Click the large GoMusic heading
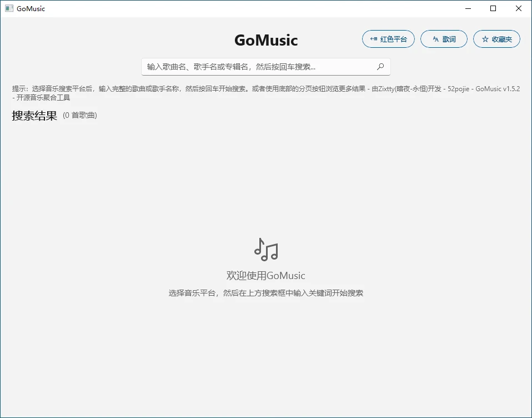This screenshot has height=418, width=532. pyautogui.click(x=266, y=41)
